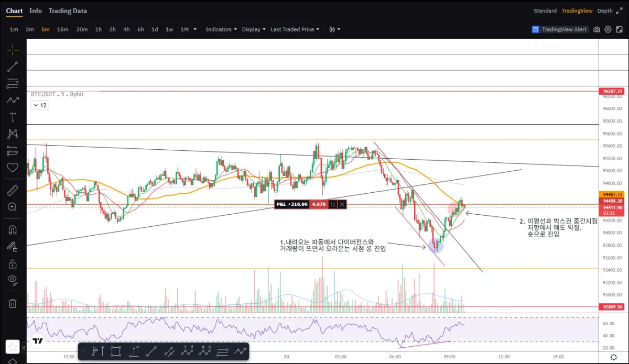Viewport: 629px width, 364px height.
Task: Set timeframe to 15m
Action: tap(63, 29)
